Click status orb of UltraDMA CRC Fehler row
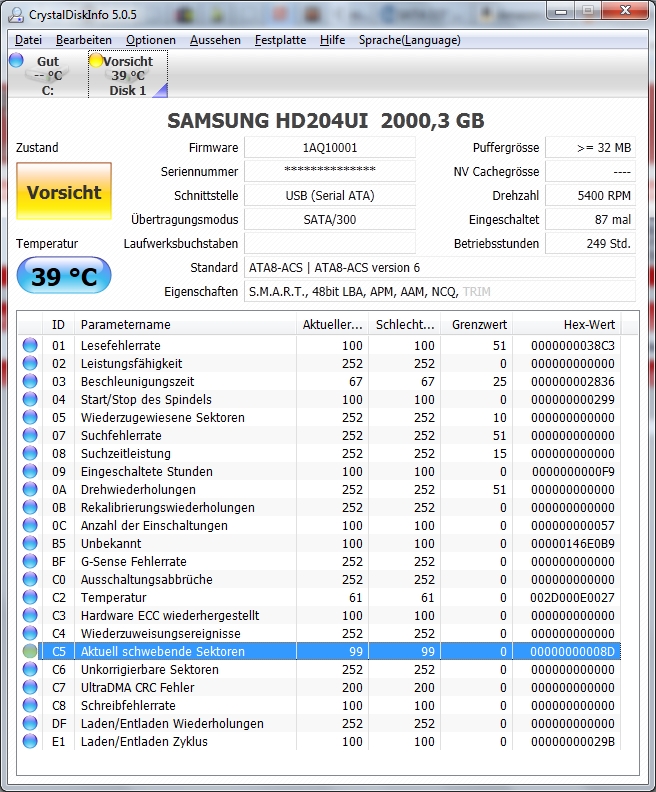The width and height of the screenshot is (656, 792). tap(30, 687)
